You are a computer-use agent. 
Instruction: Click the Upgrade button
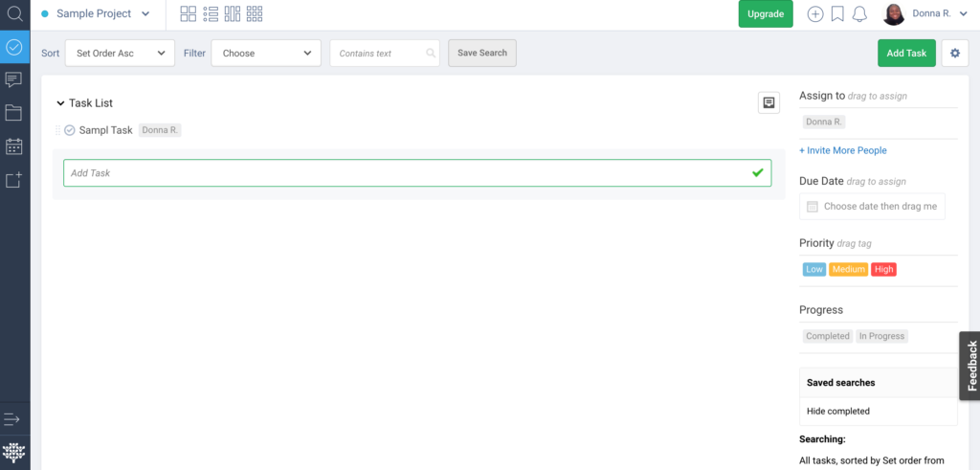pyautogui.click(x=766, y=13)
